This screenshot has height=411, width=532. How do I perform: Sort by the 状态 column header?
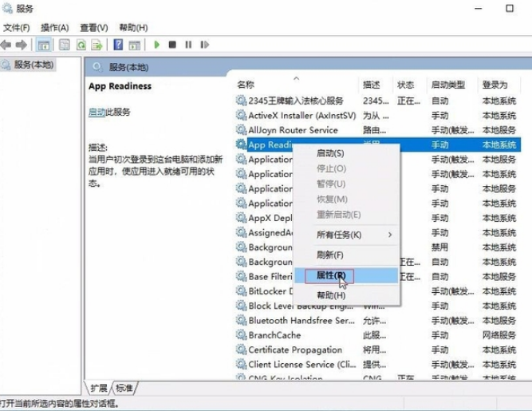coord(405,85)
